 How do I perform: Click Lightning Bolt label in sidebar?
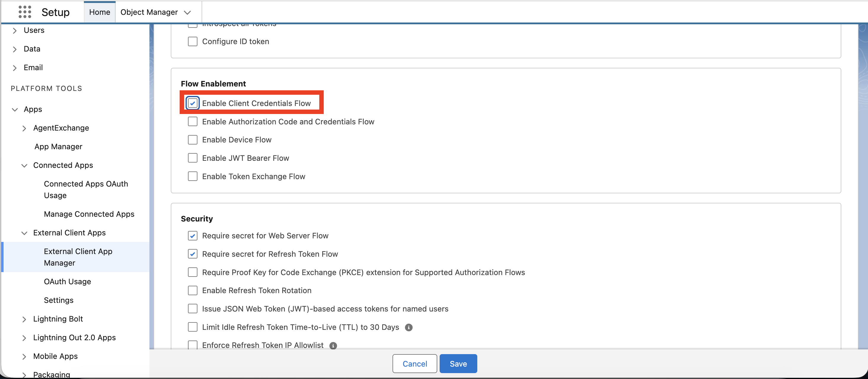click(x=58, y=319)
